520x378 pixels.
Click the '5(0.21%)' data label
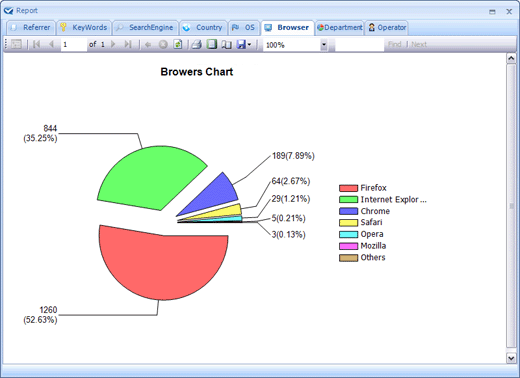[288, 218]
